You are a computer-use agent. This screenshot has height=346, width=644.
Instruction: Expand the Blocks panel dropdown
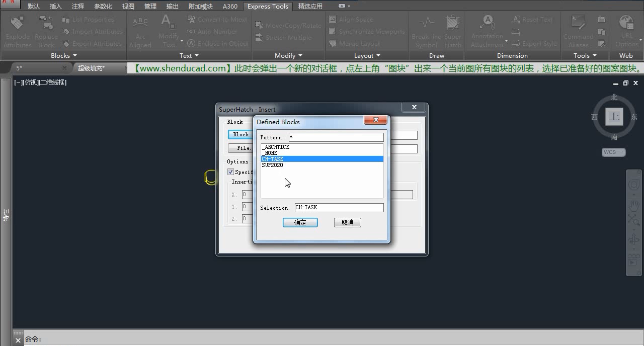point(64,55)
